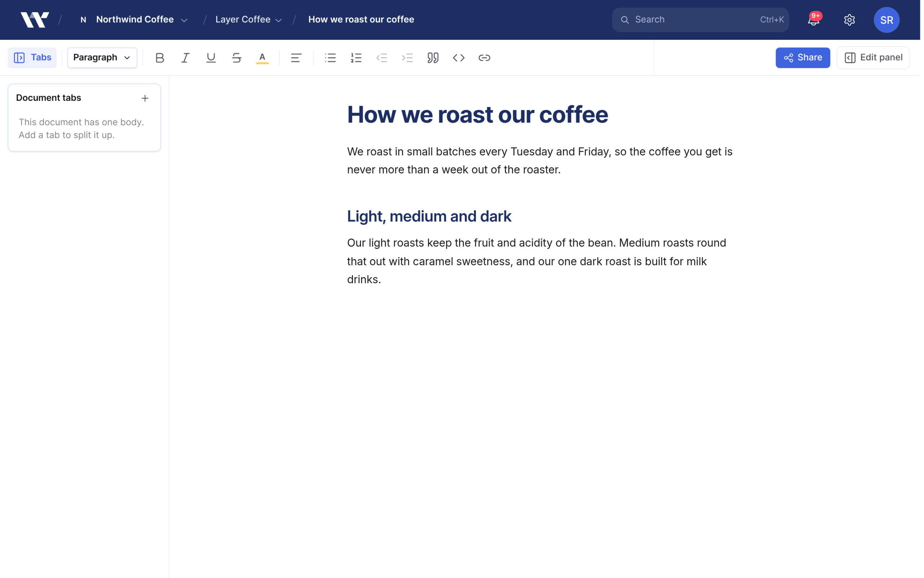
Task: Insert a numbered list
Action: 356,58
